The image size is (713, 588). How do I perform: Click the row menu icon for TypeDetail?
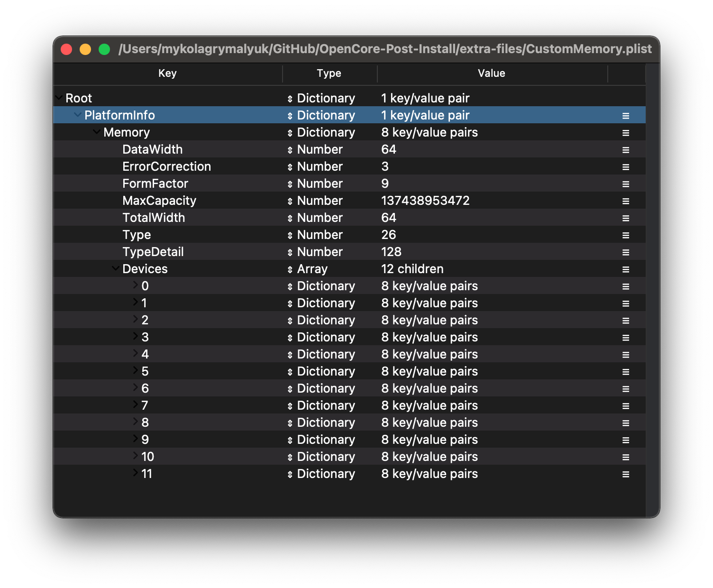[626, 252]
